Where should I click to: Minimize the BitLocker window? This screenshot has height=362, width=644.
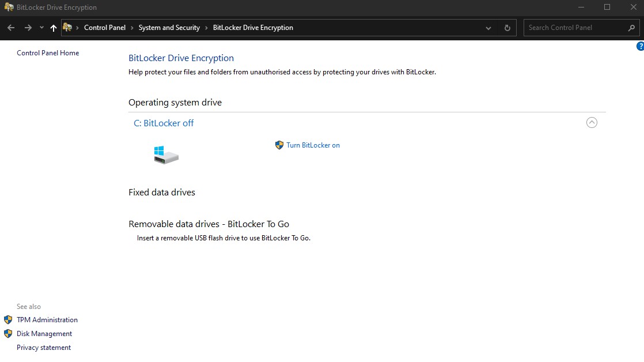click(581, 7)
